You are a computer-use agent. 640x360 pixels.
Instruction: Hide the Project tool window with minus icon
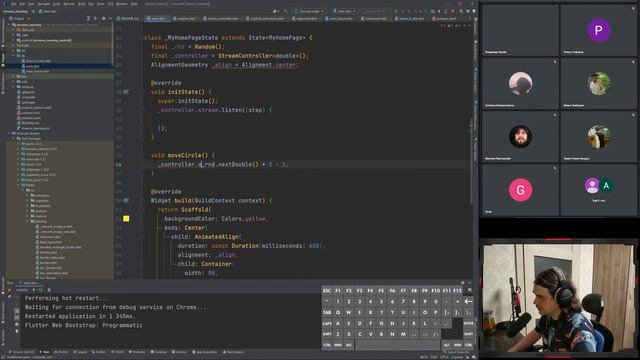coord(110,18)
